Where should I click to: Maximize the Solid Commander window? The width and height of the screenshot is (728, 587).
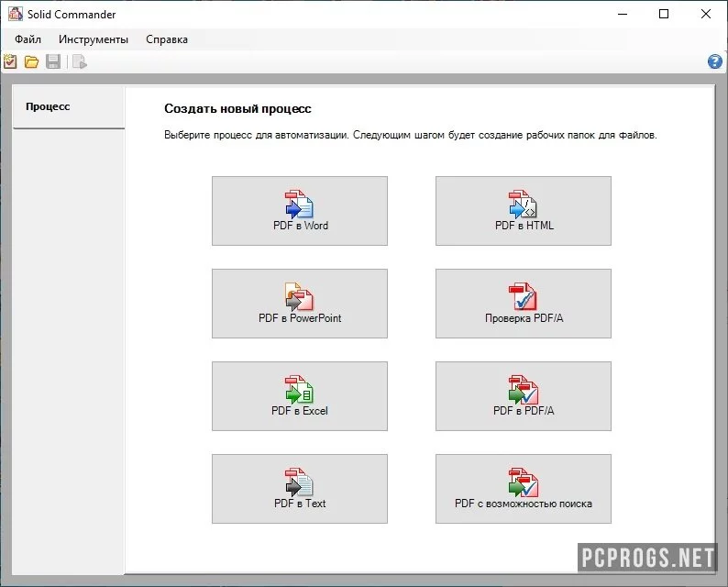pos(664,14)
